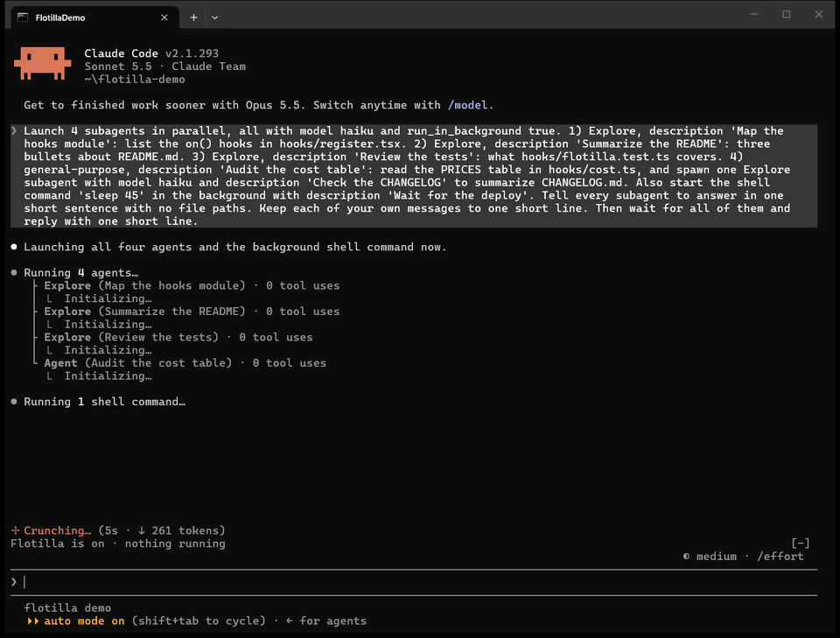
Task: Click the Explore (Summarize the README) row
Action: point(192,312)
